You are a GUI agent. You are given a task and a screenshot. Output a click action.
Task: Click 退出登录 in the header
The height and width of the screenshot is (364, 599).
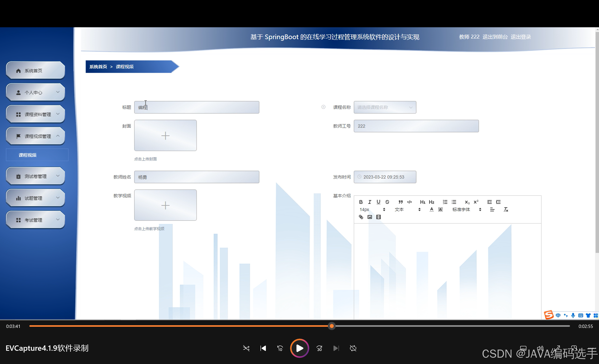[521, 37]
